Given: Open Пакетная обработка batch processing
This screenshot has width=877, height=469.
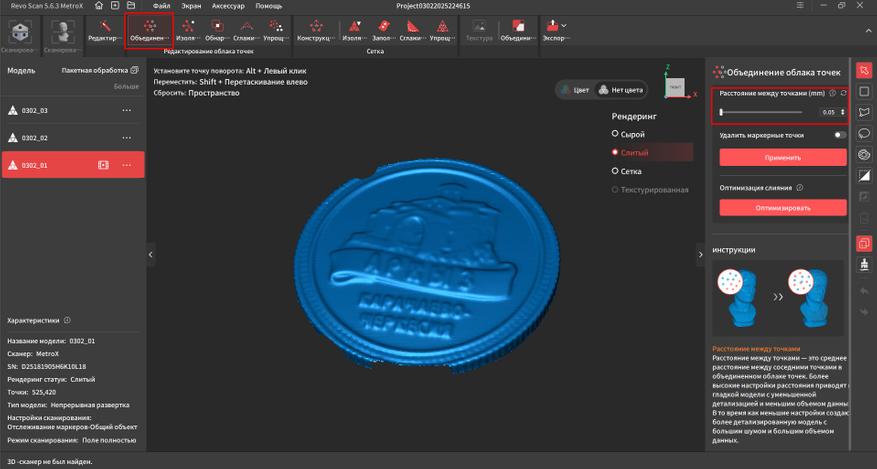Looking at the screenshot, I should [x=100, y=70].
